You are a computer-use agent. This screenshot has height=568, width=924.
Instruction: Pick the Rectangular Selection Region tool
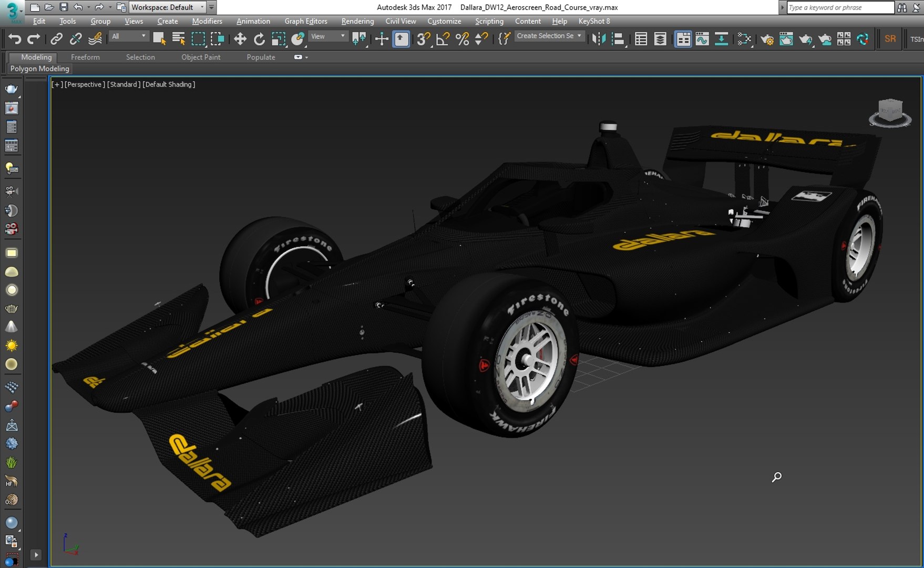click(198, 39)
